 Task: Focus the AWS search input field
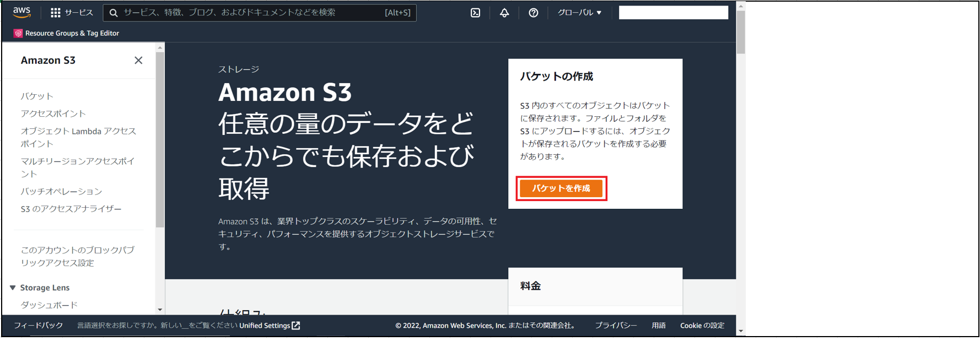(260, 13)
